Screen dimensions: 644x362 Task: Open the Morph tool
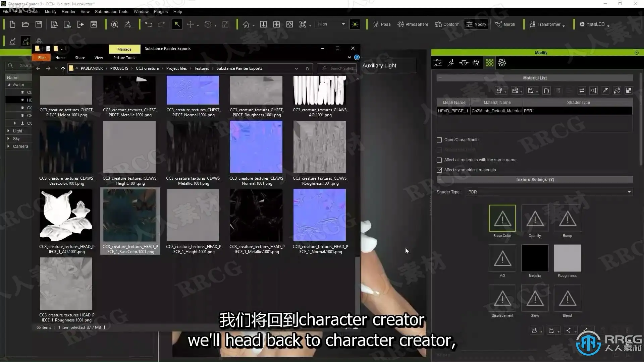click(505, 24)
